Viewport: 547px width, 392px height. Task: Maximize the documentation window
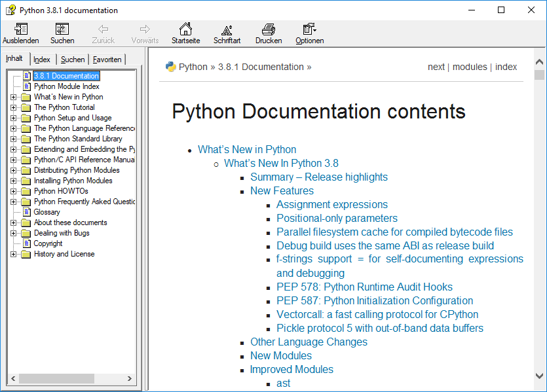point(501,10)
